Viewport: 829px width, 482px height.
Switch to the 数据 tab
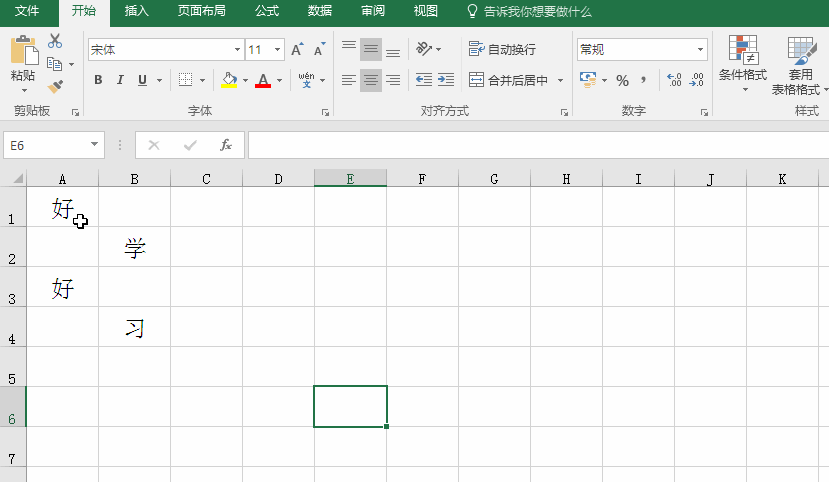point(320,11)
